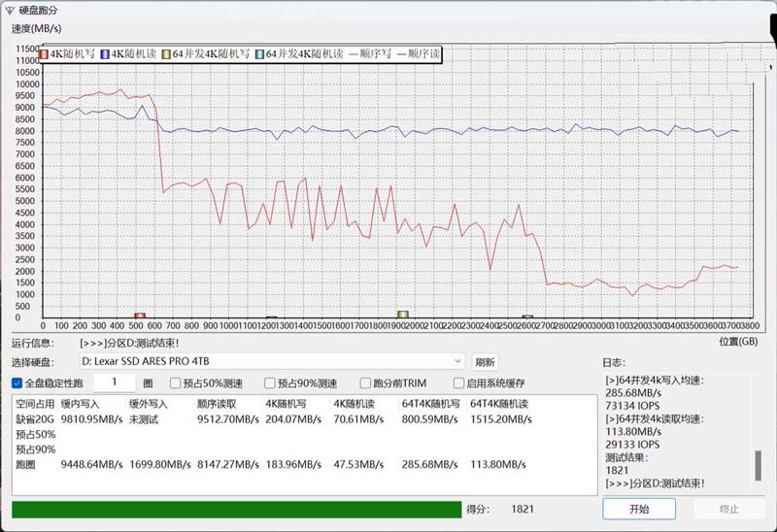
Task: Click the 刷新 refresh button
Action: click(485, 361)
